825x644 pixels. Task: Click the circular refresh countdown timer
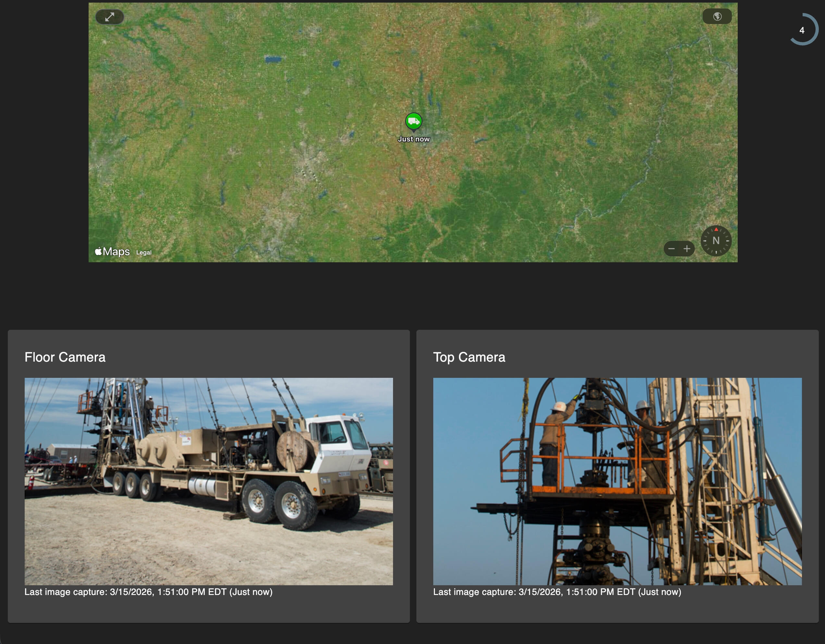coord(802,30)
